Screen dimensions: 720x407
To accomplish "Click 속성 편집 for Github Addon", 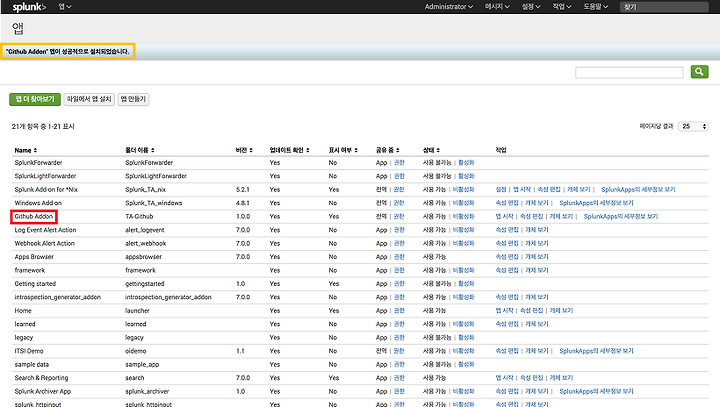I will [531, 216].
